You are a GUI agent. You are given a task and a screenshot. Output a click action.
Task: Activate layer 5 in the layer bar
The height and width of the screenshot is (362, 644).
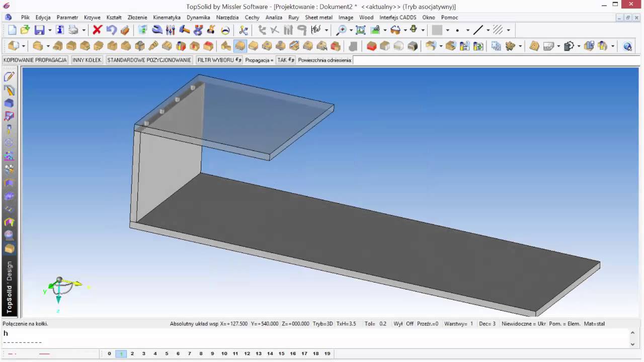[167, 353]
